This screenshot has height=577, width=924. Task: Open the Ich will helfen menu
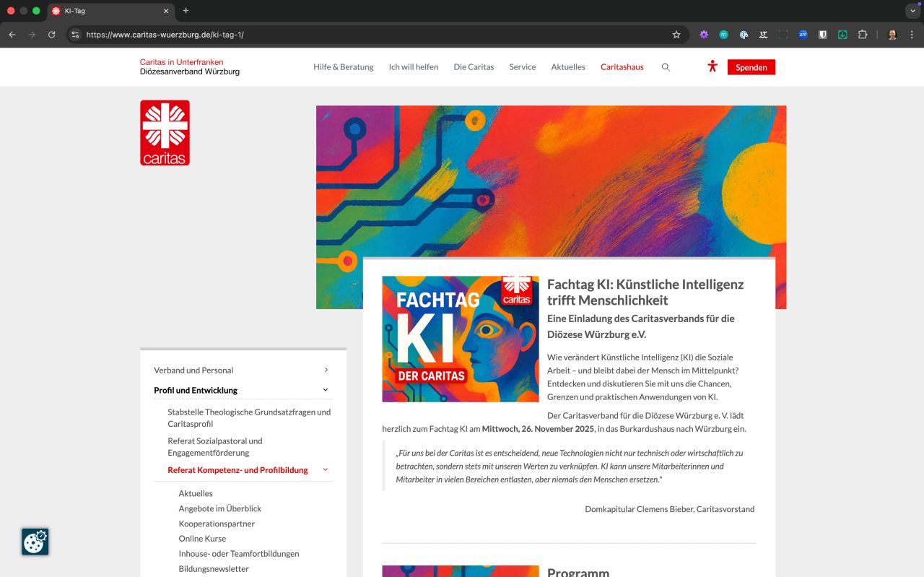tap(414, 67)
